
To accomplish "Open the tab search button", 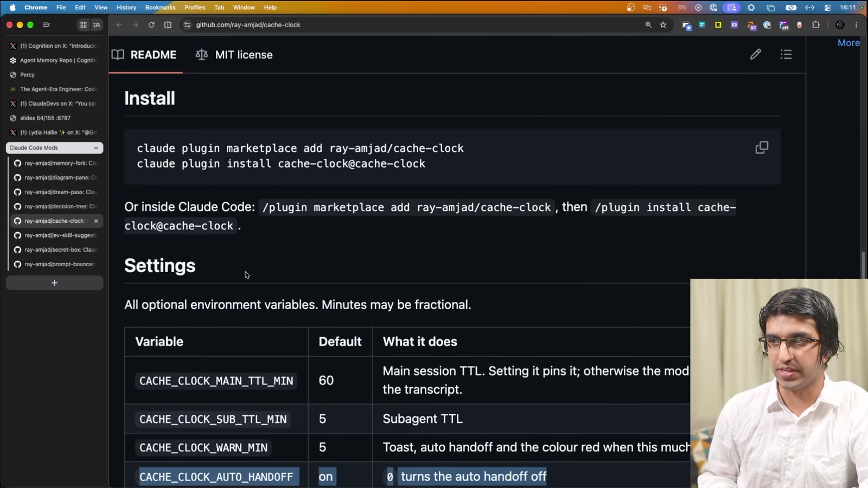I will pos(97,25).
